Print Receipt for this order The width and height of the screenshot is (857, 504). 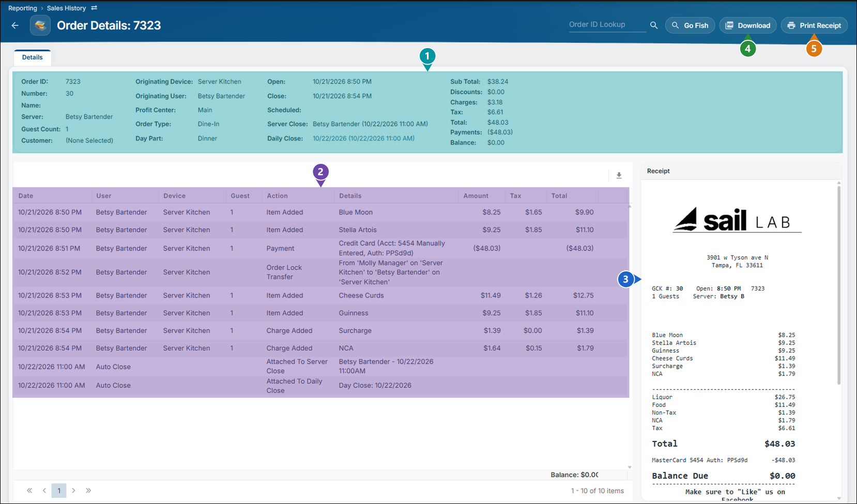814,25
